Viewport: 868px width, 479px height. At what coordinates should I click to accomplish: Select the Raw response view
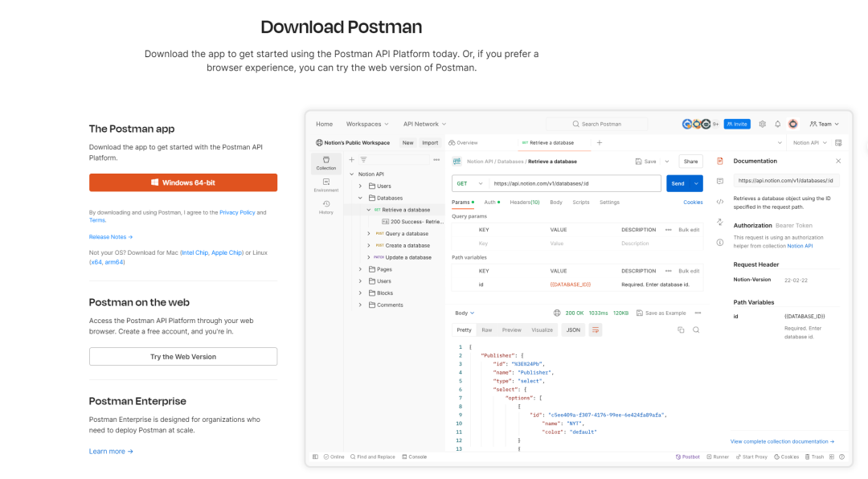[x=486, y=330]
